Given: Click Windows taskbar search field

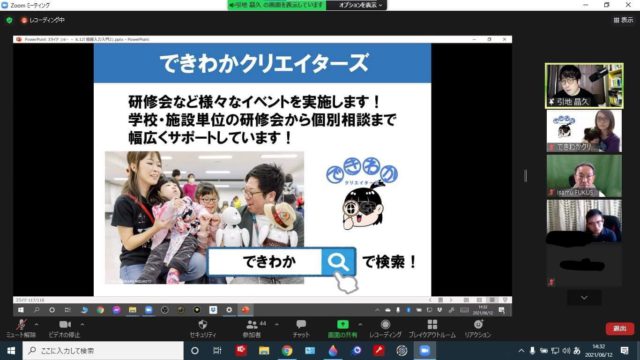Looking at the screenshot, I should pyautogui.click(x=103, y=351).
